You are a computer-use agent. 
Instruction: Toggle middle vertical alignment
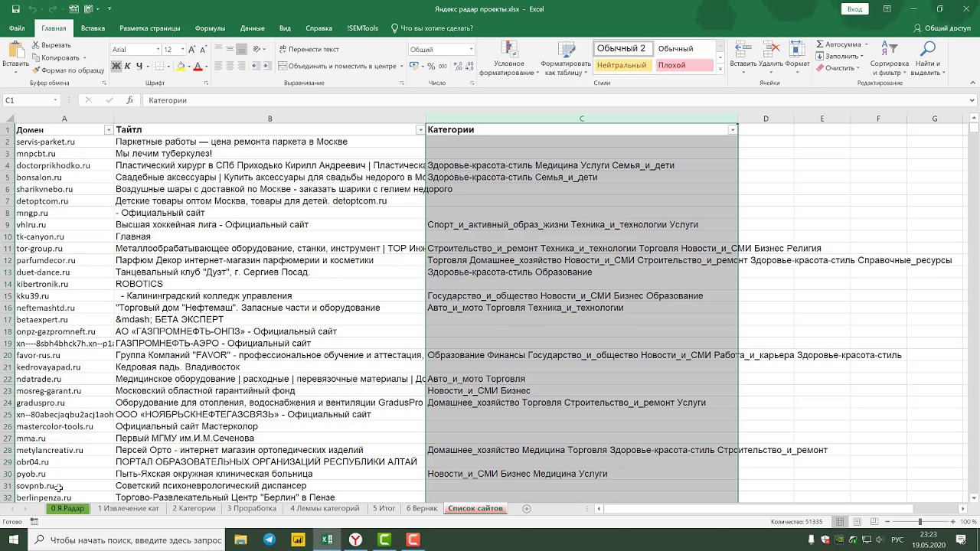pos(230,50)
